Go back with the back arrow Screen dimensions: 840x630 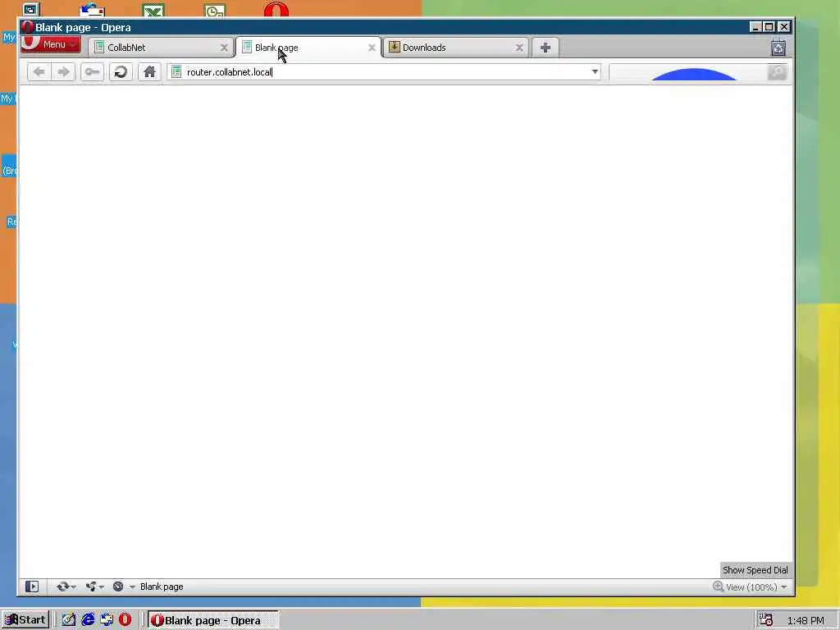coord(39,72)
